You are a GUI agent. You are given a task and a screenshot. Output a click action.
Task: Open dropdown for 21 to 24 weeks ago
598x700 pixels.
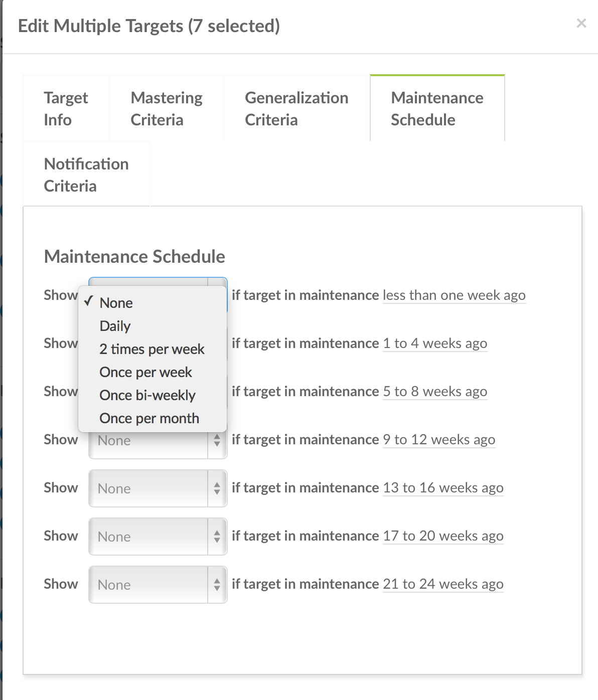158,585
